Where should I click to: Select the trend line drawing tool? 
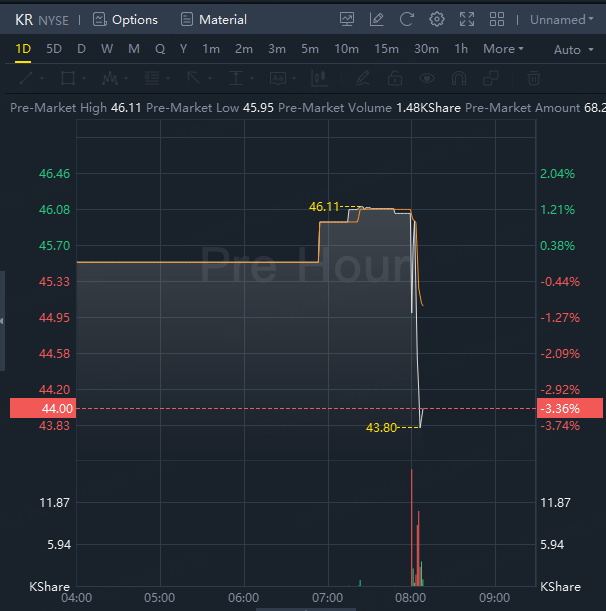click(26, 78)
